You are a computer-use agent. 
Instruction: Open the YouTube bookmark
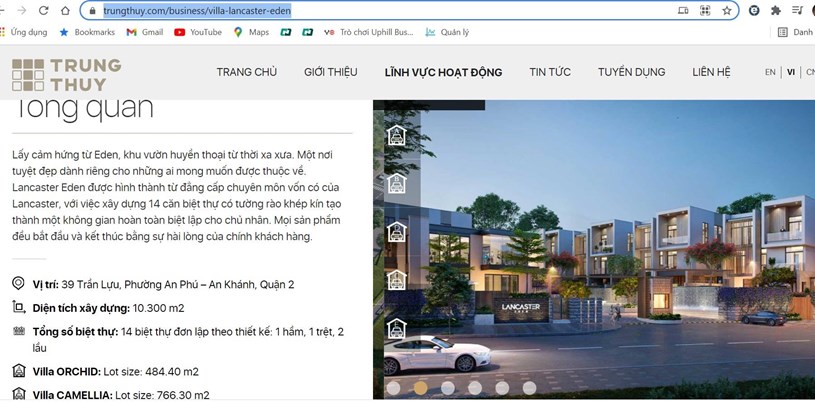pos(198,32)
